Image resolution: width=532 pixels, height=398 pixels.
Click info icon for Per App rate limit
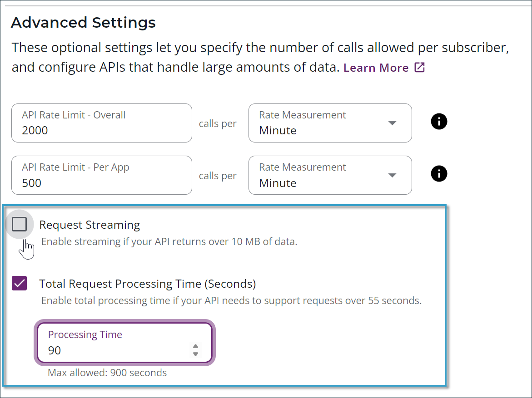(439, 174)
